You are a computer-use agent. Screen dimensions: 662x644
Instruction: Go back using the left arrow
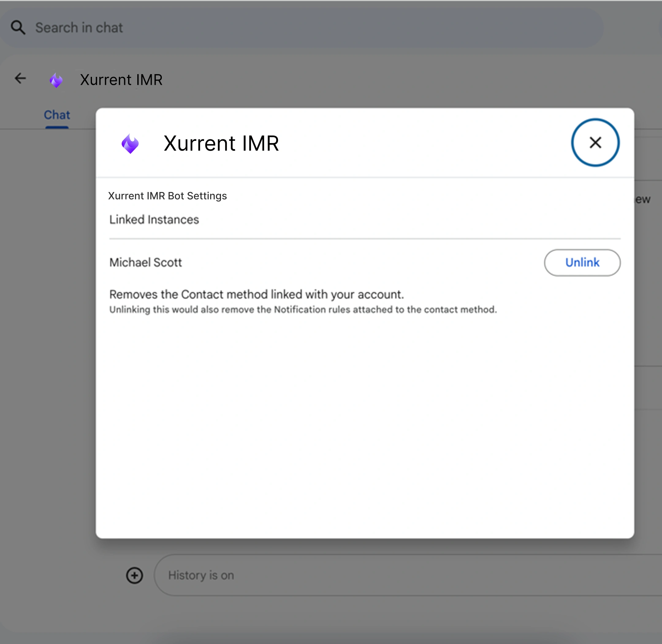point(20,78)
